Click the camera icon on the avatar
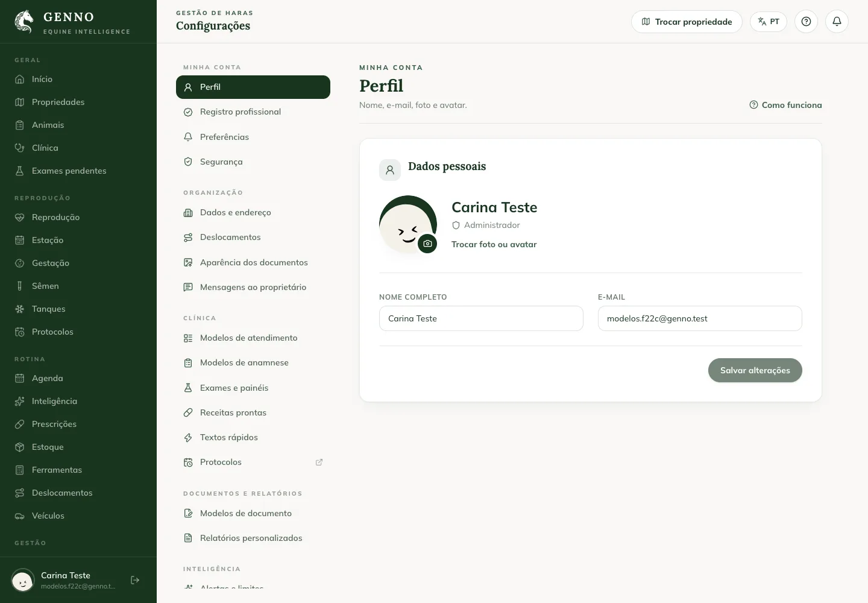The width and height of the screenshot is (868, 603). click(427, 244)
